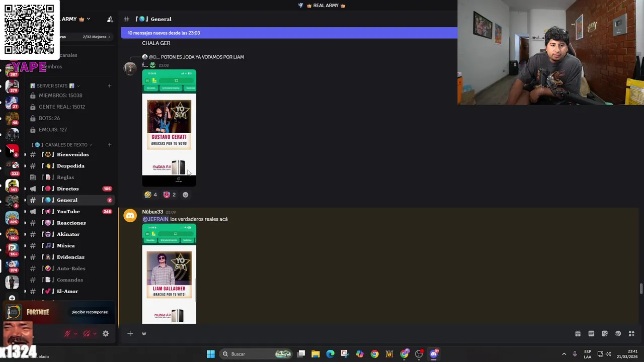Click the invite members icon beside server name
Image resolution: width=644 pixels, height=362 pixels.
point(110,19)
